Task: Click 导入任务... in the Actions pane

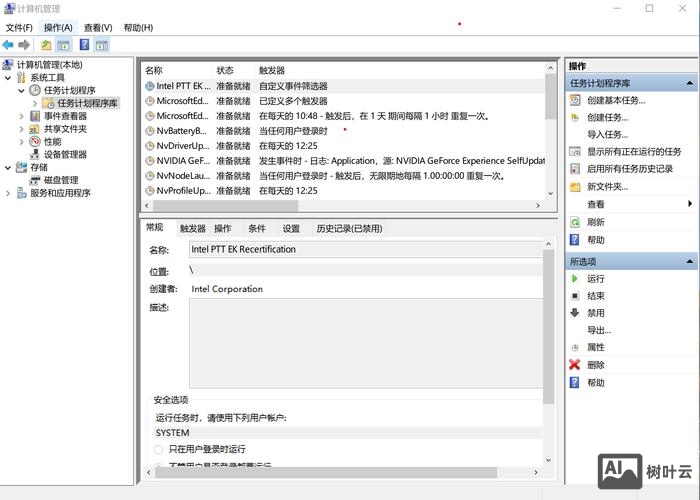Action: click(x=608, y=134)
